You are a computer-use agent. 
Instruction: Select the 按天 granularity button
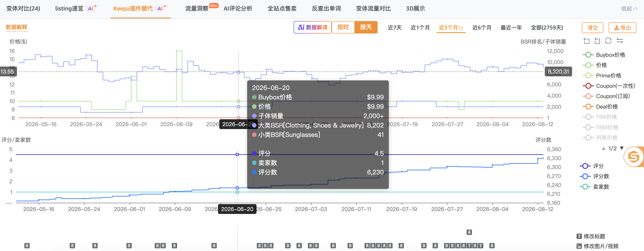click(366, 27)
